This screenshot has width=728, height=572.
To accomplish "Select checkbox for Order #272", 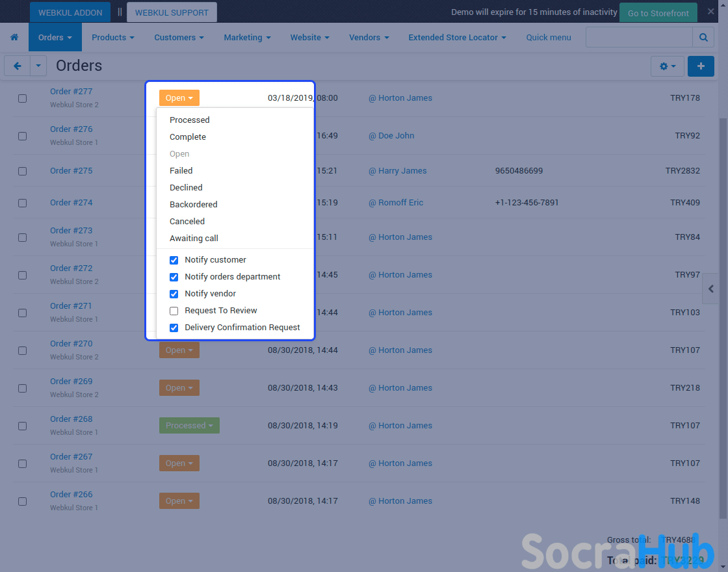I will [22, 276].
